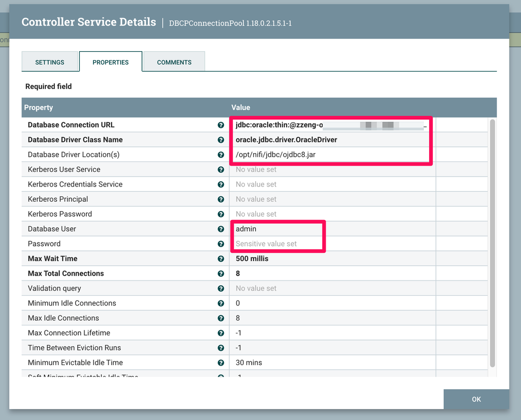The height and width of the screenshot is (420, 521).
Task: Click help icon for Minimum Evictable Idle Time
Action: 221,363
